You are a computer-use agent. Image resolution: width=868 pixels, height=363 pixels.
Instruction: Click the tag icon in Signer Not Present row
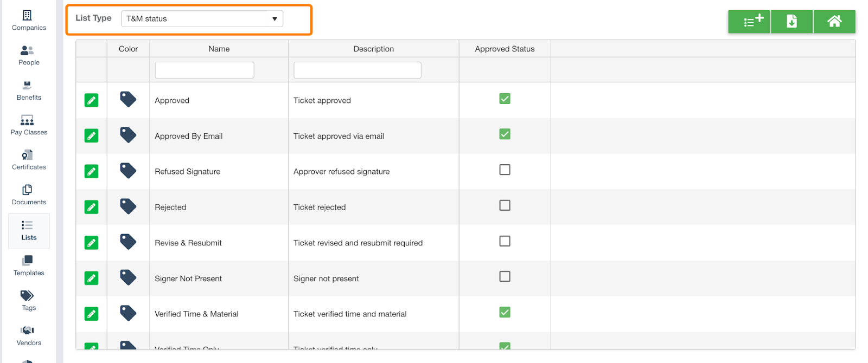tap(128, 277)
